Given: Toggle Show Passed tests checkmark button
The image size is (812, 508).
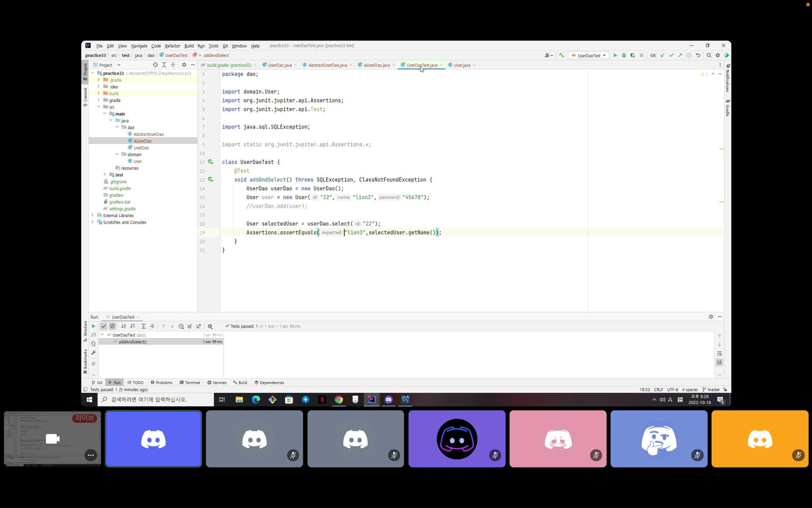Looking at the screenshot, I should 103,326.
